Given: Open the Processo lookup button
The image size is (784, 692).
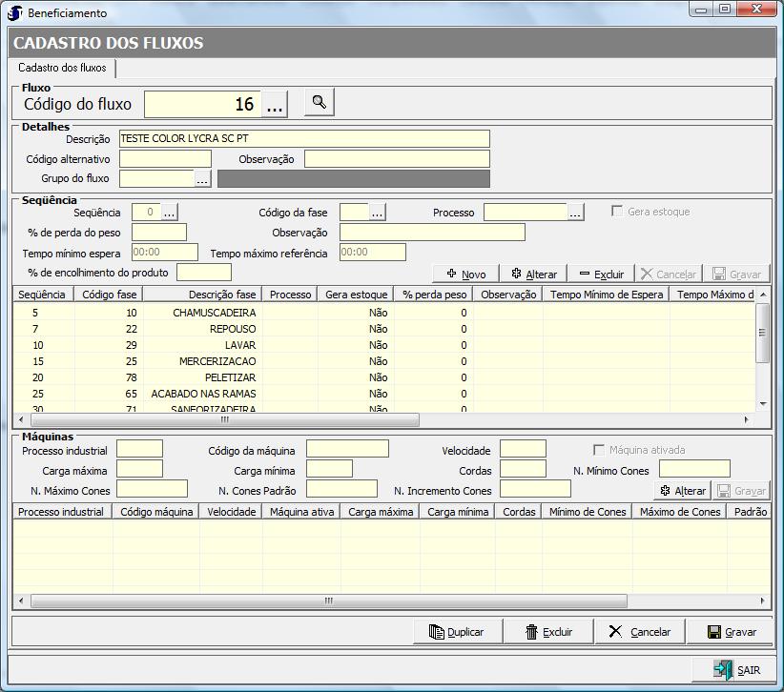Looking at the screenshot, I should pyautogui.click(x=575, y=213).
